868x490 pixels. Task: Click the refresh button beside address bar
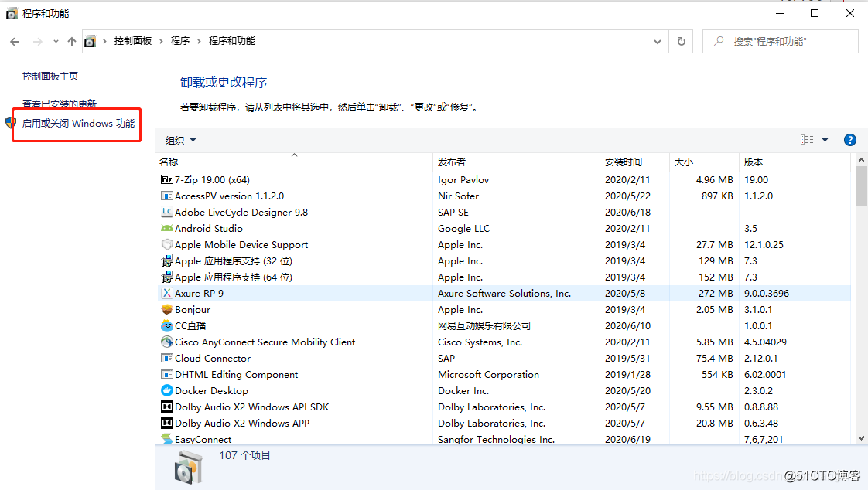681,42
